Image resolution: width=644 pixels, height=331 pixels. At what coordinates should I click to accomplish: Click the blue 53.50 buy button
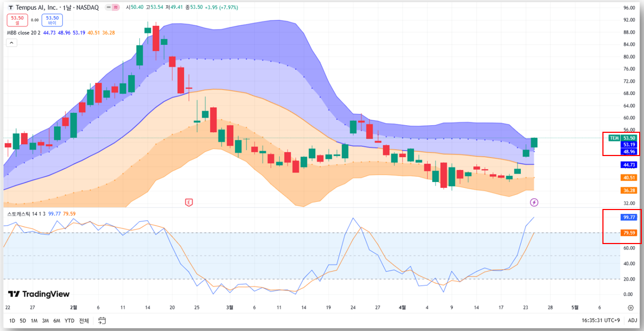pyautogui.click(x=52, y=20)
